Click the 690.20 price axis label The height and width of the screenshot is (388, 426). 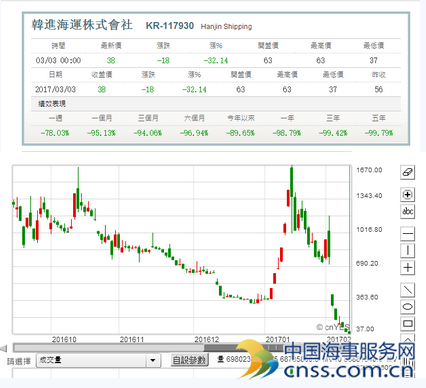(x=367, y=263)
